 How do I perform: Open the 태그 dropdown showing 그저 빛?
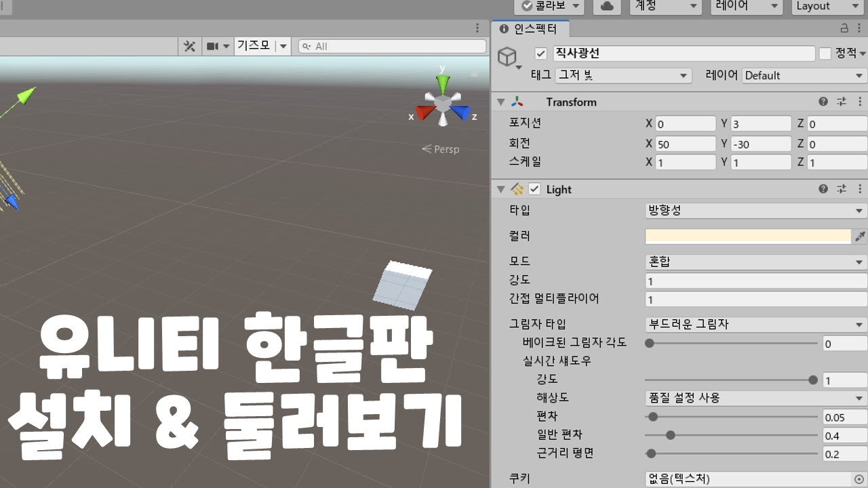point(623,75)
